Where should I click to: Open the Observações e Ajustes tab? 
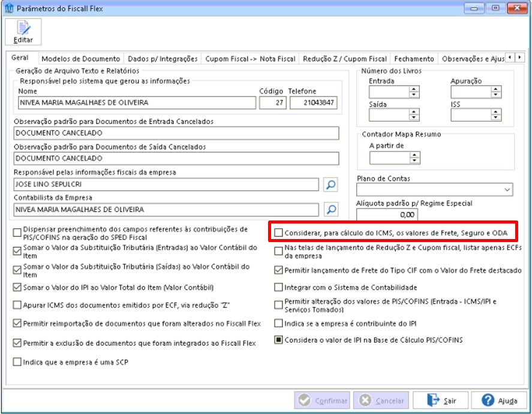(x=473, y=59)
